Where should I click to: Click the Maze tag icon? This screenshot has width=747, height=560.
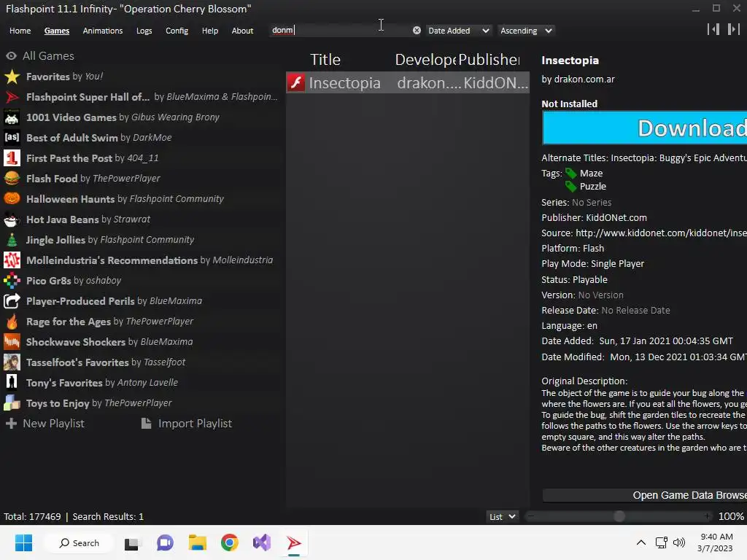coord(570,174)
